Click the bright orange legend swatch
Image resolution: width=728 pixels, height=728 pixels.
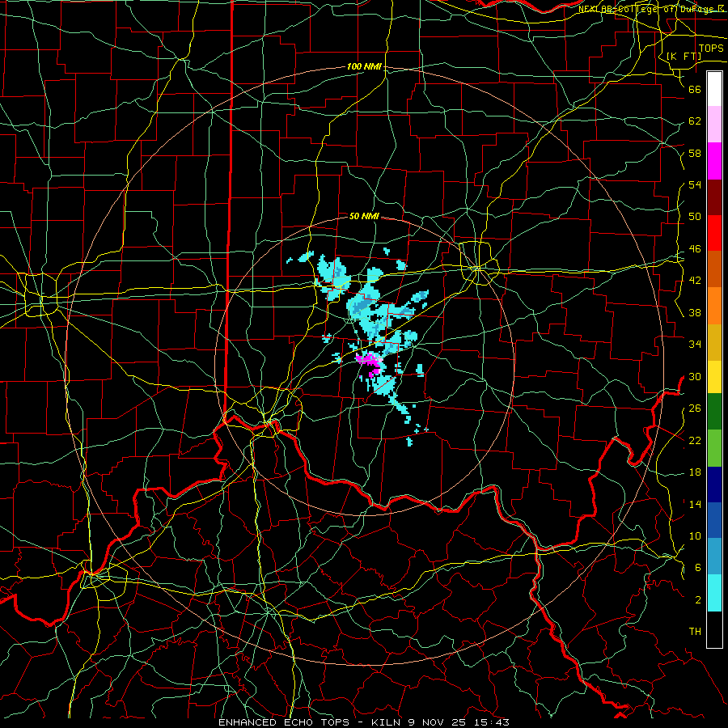(x=714, y=306)
